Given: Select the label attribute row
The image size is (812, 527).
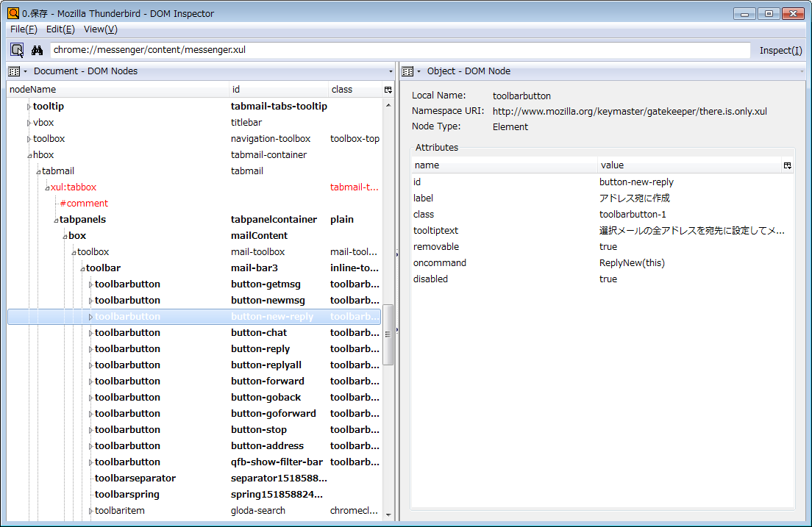Looking at the screenshot, I should point(602,198).
